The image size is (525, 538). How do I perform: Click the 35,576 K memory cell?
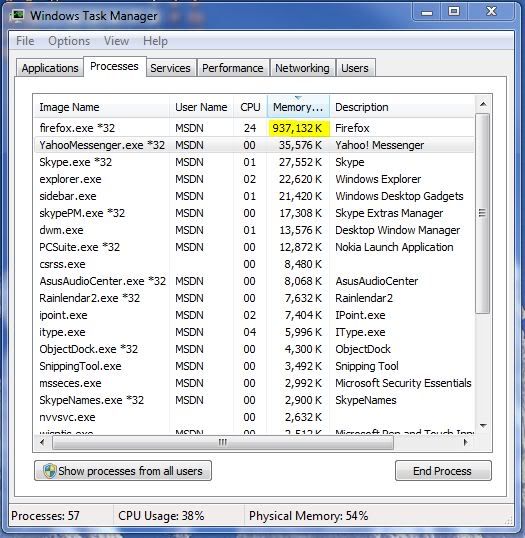point(300,145)
